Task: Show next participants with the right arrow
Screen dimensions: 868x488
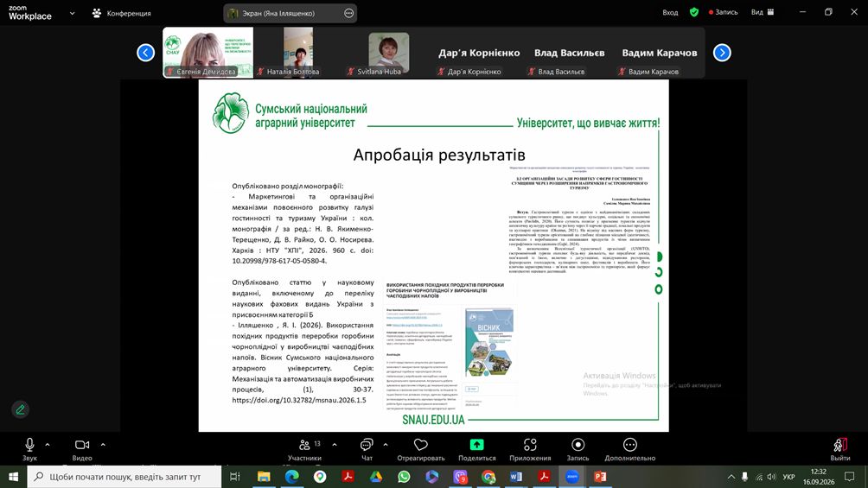Action: 722,53
